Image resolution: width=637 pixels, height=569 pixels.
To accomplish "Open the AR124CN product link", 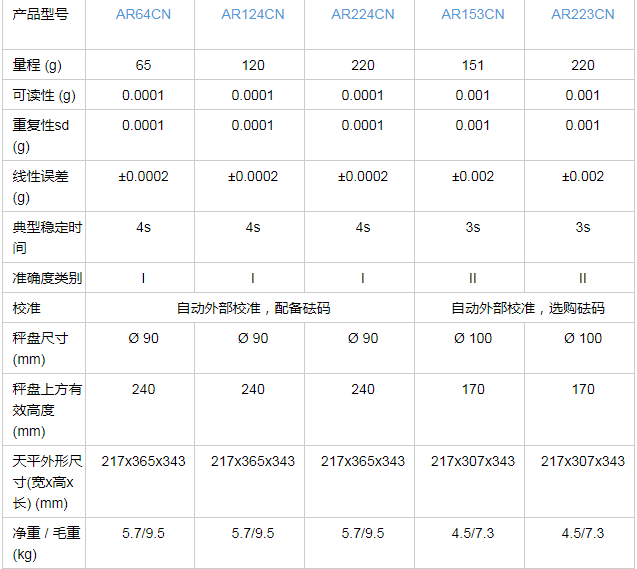I will coord(253,14).
